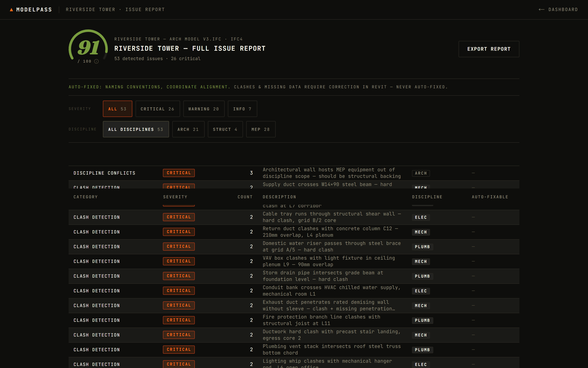Click ARCH tag in Discipline Conflicts row

pyautogui.click(x=421, y=173)
